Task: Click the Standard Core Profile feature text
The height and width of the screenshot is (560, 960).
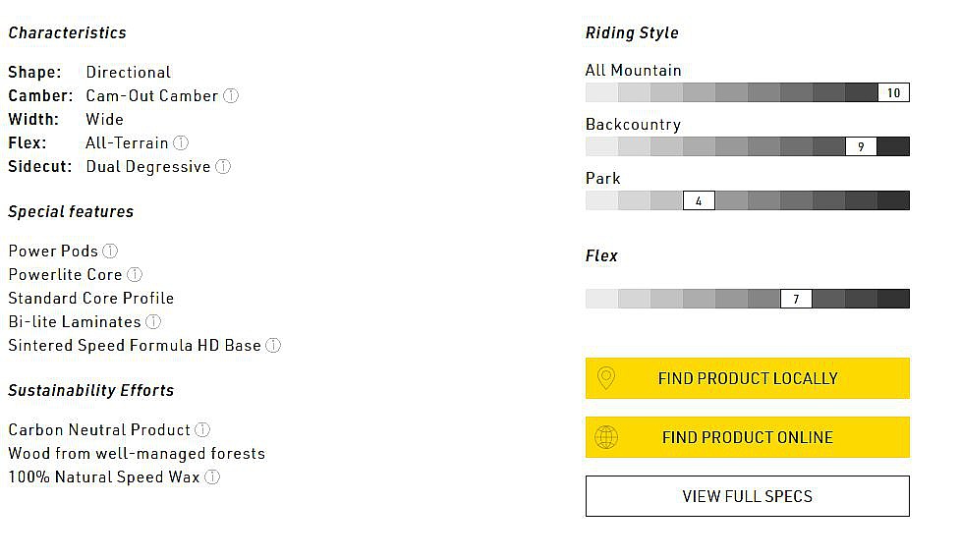Action: [x=90, y=299]
